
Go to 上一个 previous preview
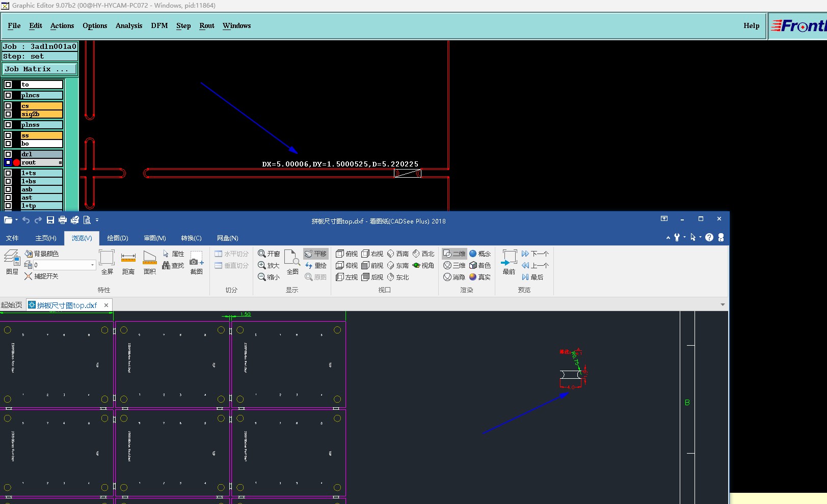tap(535, 265)
